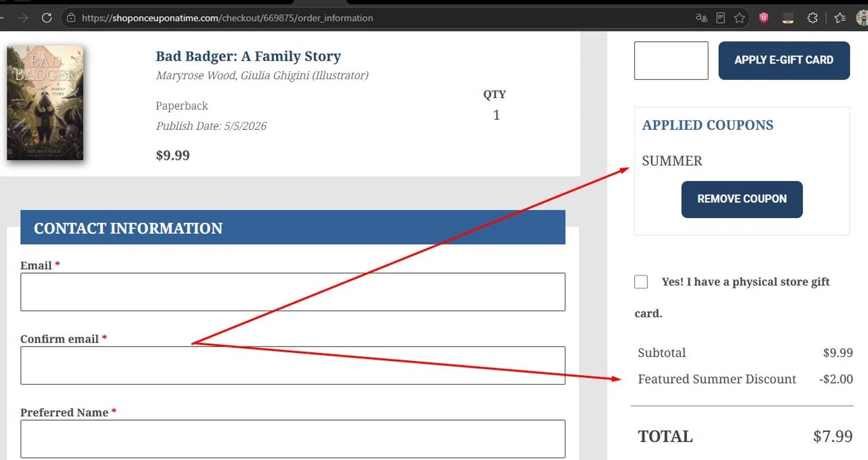Click the $9.99 book price under the book details
Screen dimensions: 868x460
click(172, 155)
